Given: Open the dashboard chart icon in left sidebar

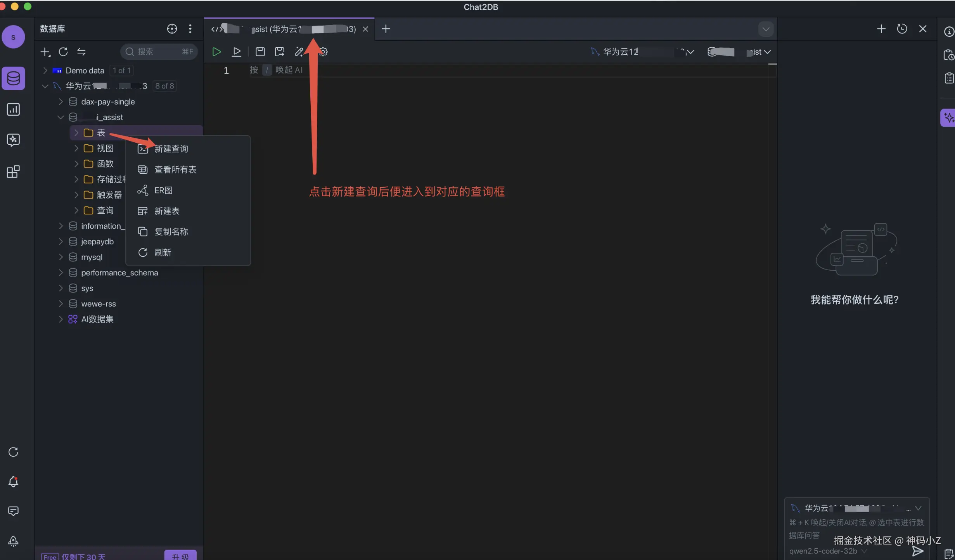Looking at the screenshot, I should (x=13, y=109).
